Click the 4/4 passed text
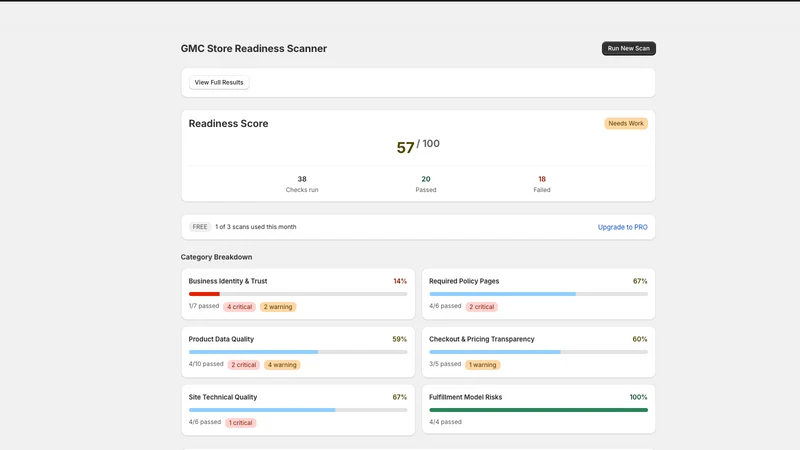Screen dimensions: 800x450 tap(445, 422)
